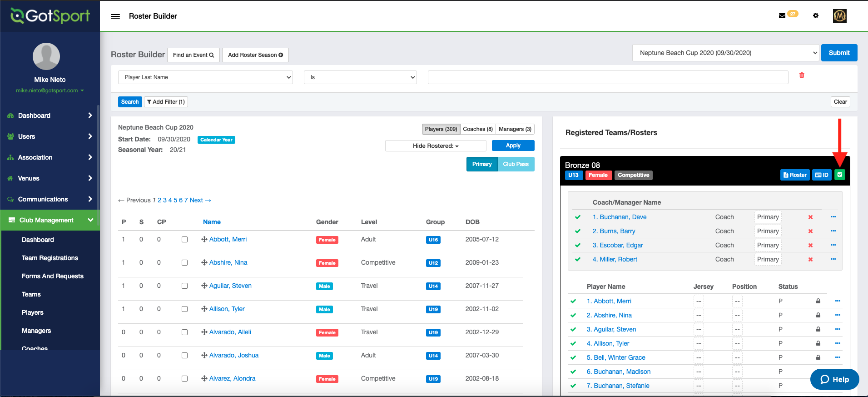Open the mail inbox envelope icon
Viewport: 868px width, 397px height.
tap(782, 16)
